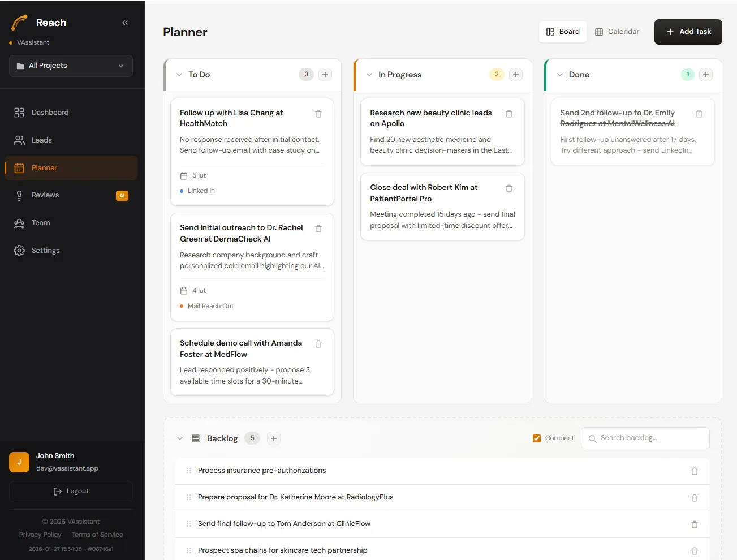Select the Board view toggle

coord(563,32)
